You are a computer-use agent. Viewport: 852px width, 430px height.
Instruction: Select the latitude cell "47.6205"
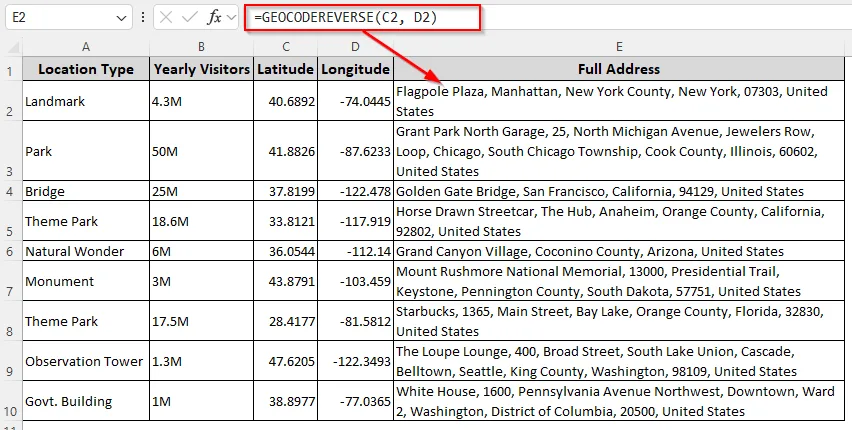[x=286, y=361]
